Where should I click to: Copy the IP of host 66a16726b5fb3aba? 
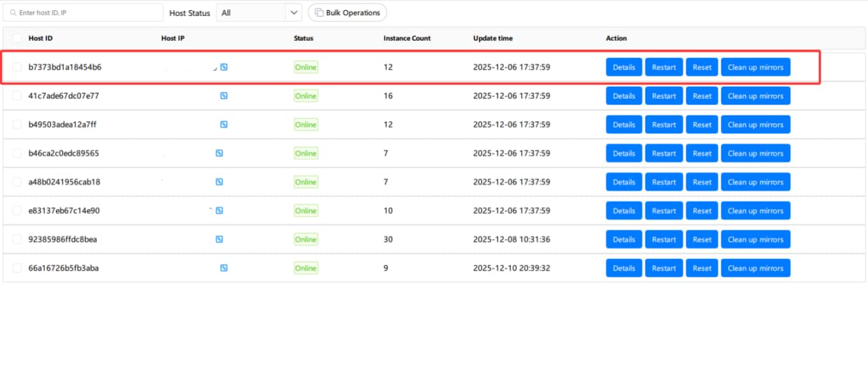click(224, 268)
